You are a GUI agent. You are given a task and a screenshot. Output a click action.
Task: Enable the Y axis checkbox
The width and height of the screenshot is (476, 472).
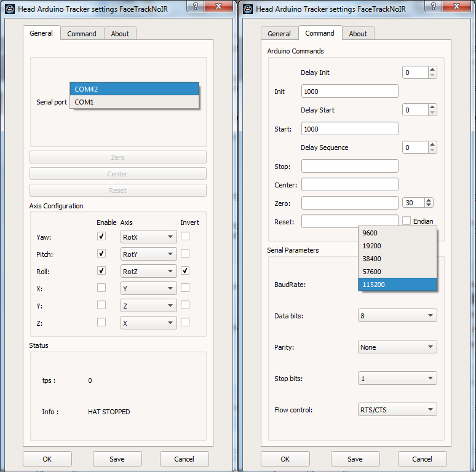coord(101,305)
